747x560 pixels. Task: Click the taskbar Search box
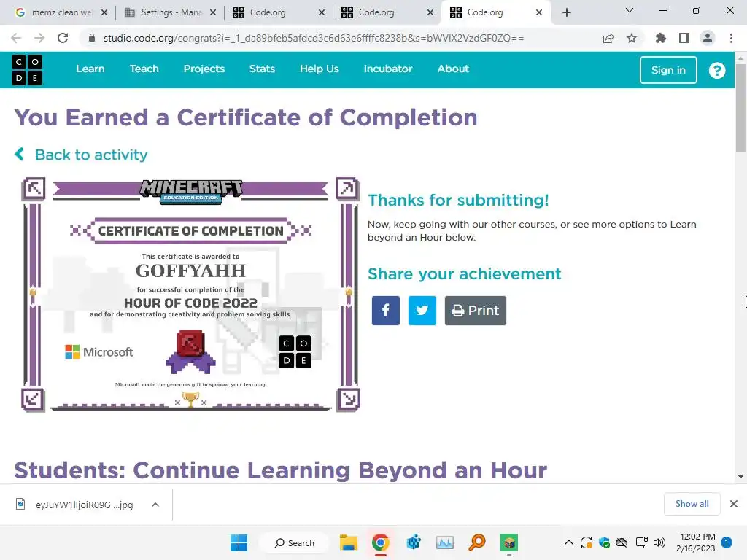(295, 542)
